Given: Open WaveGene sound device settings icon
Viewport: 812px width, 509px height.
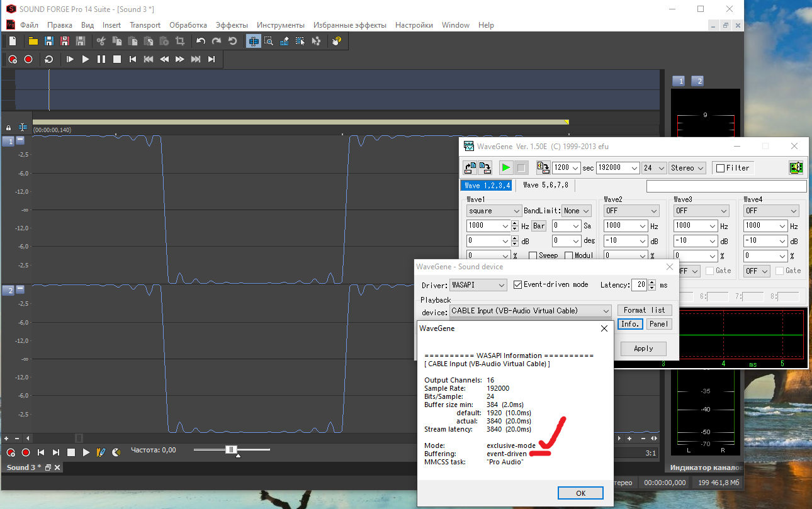Looking at the screenshot, I should pyautogui.click(x=796, y=168).
